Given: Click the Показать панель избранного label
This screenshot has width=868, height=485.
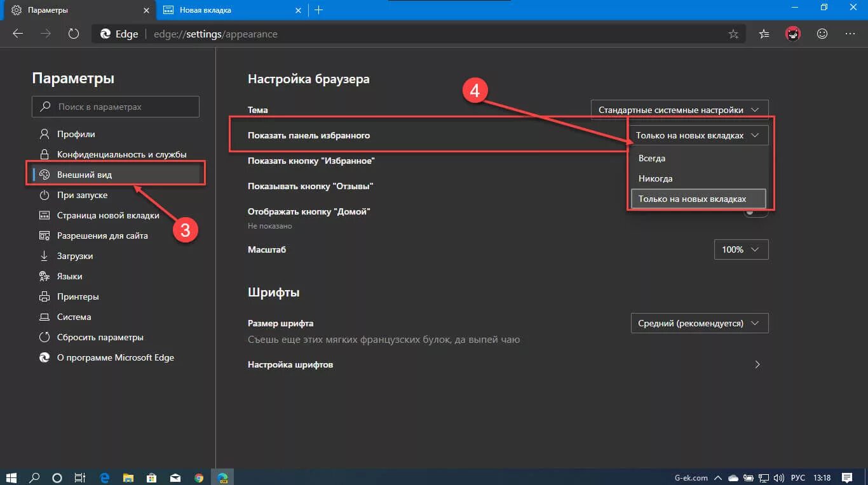Looking at the screenshot, I should [309, 135].
